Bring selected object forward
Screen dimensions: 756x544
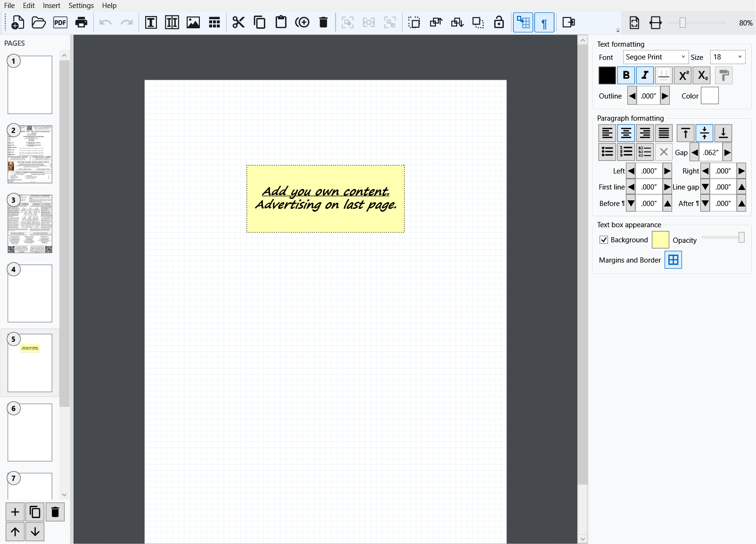tap(436, 22)
